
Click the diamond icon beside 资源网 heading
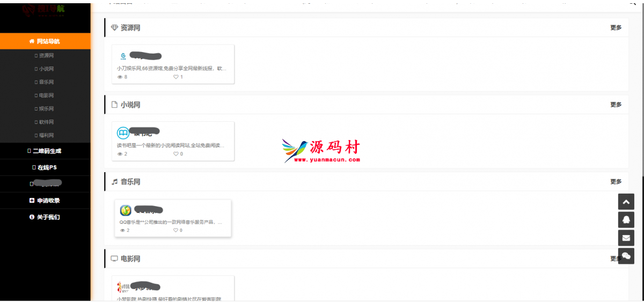pyautogui.click(x=114, y=28)
